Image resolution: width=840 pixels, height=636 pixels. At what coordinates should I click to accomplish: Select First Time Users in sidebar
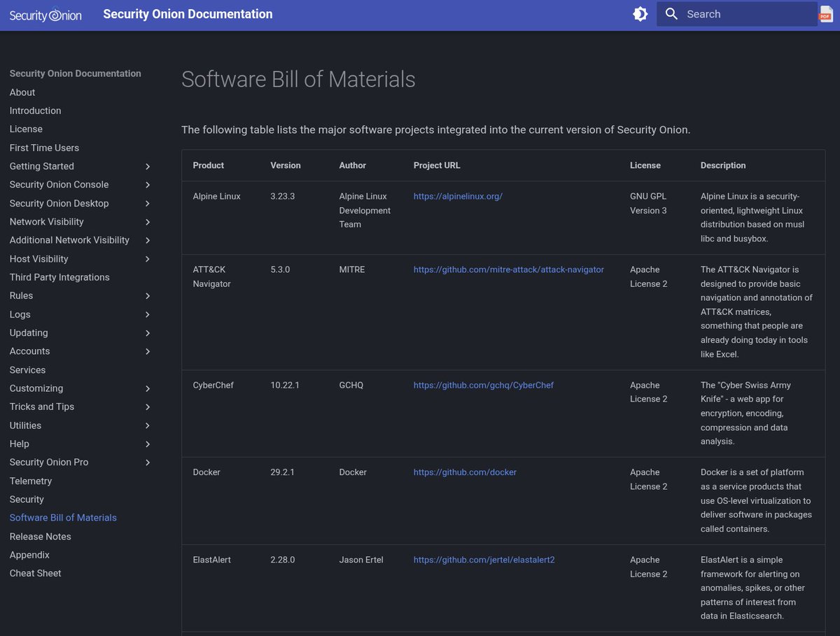(44, 148)
